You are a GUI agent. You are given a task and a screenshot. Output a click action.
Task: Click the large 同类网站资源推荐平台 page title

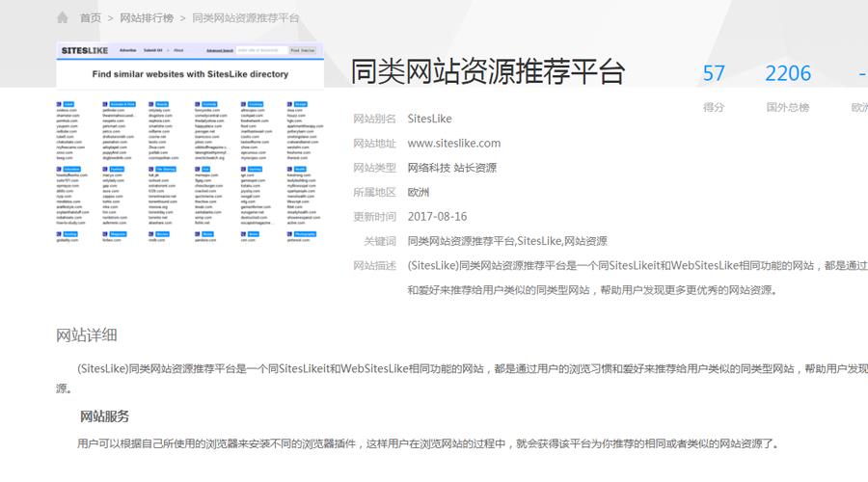click(x=487, y=72)
